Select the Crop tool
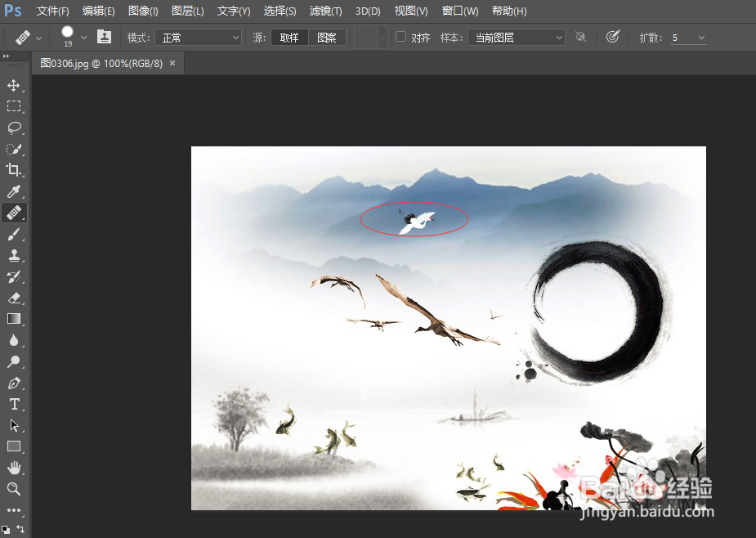756x538 pixels. 14,170
